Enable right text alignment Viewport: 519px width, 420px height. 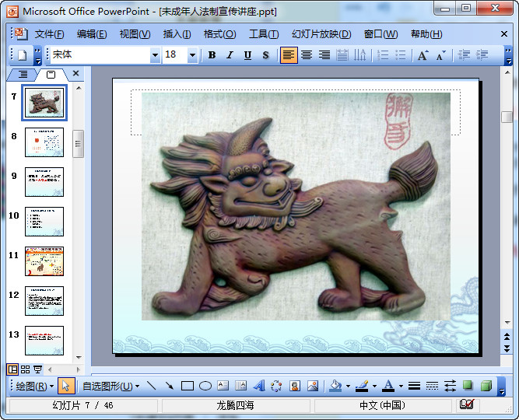point(324,55)
